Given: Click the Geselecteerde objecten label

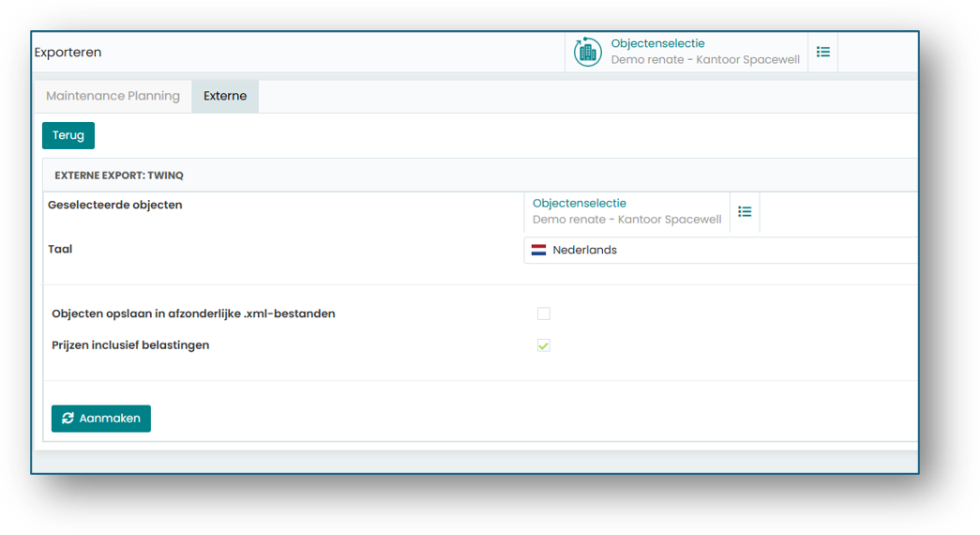Looking at the screenshot, I should click(x=115, y=205).
